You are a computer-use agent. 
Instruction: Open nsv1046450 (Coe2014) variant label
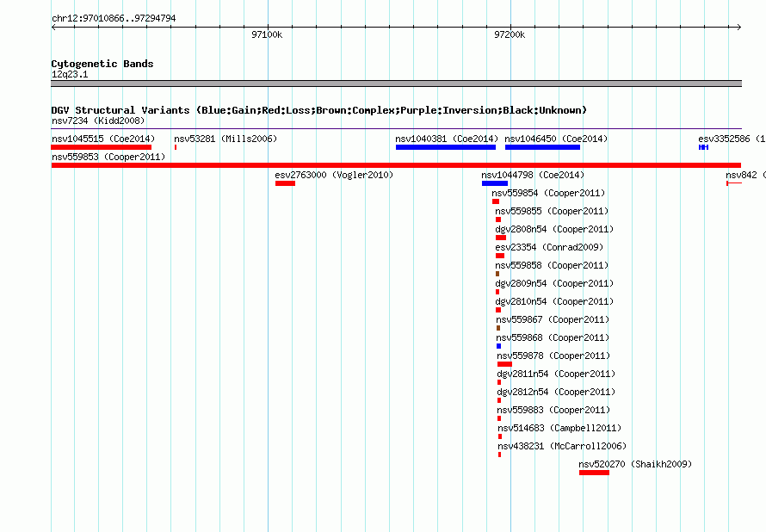556,139
